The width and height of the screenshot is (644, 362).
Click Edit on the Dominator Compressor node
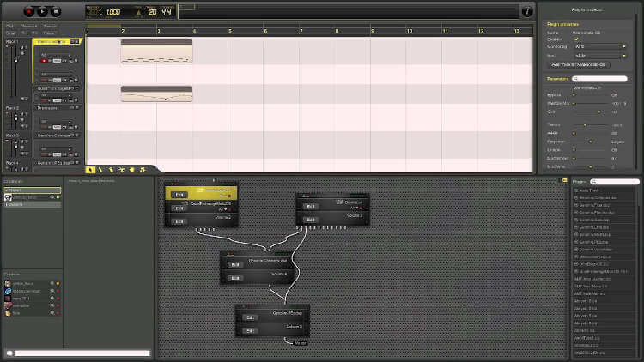[235, 264]
